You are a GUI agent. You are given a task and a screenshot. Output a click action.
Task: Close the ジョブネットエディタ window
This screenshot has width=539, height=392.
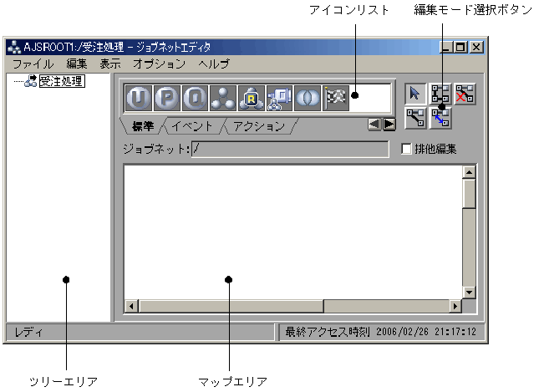[476, 47]
